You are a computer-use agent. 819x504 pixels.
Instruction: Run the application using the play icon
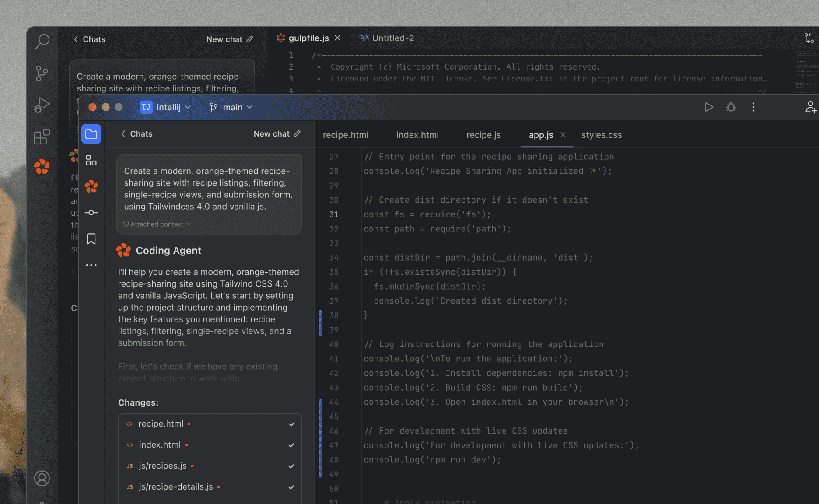tap(709, 107)
